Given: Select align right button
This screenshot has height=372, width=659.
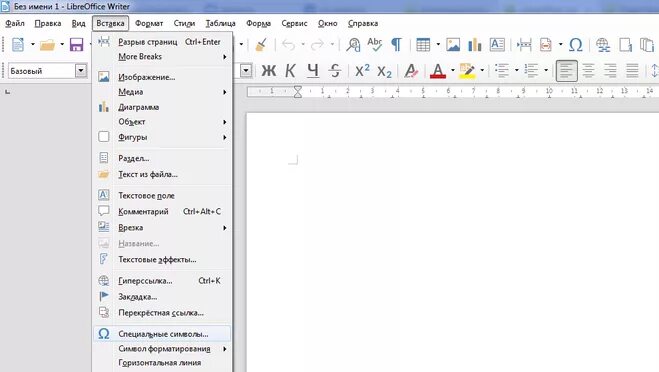Looking at the screenshot, I should click(610, 71).
